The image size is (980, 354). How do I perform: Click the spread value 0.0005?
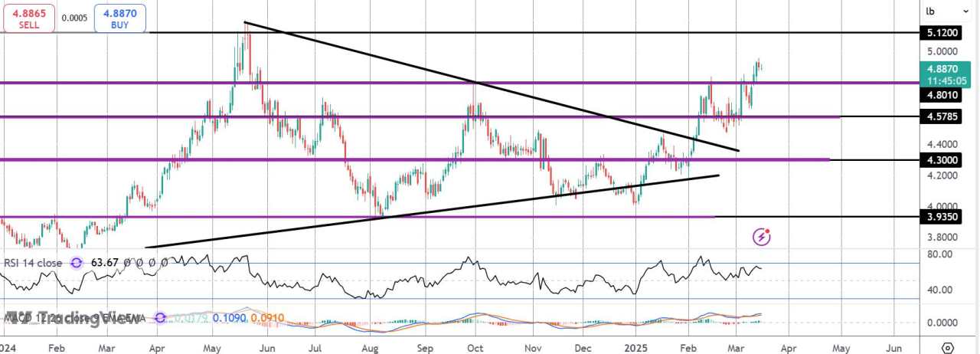(74, 18)
